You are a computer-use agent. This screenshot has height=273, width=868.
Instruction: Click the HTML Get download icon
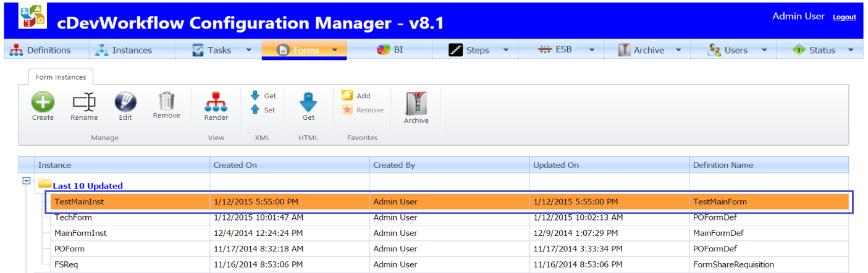tap(308, 103)
